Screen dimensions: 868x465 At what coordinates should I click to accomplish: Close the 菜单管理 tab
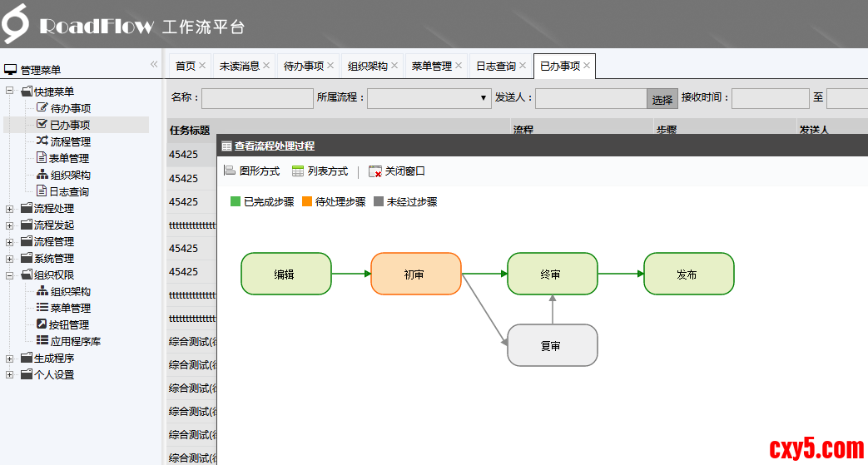click(x=459, y=66)
